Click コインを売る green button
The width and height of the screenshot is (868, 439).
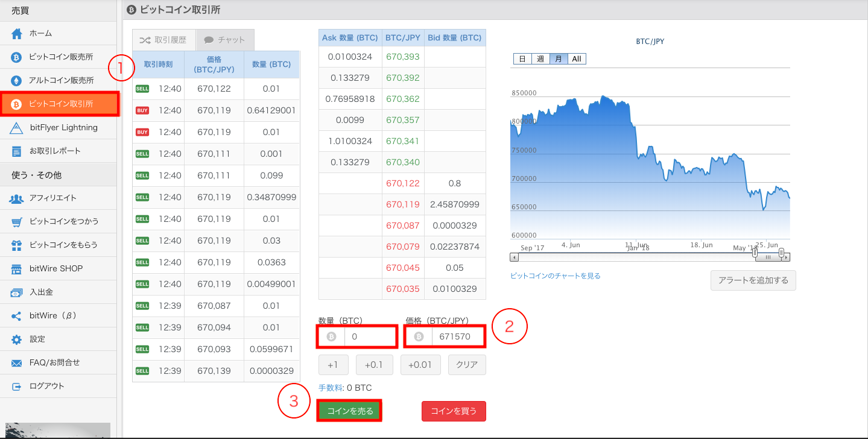[x=350, y=411]
